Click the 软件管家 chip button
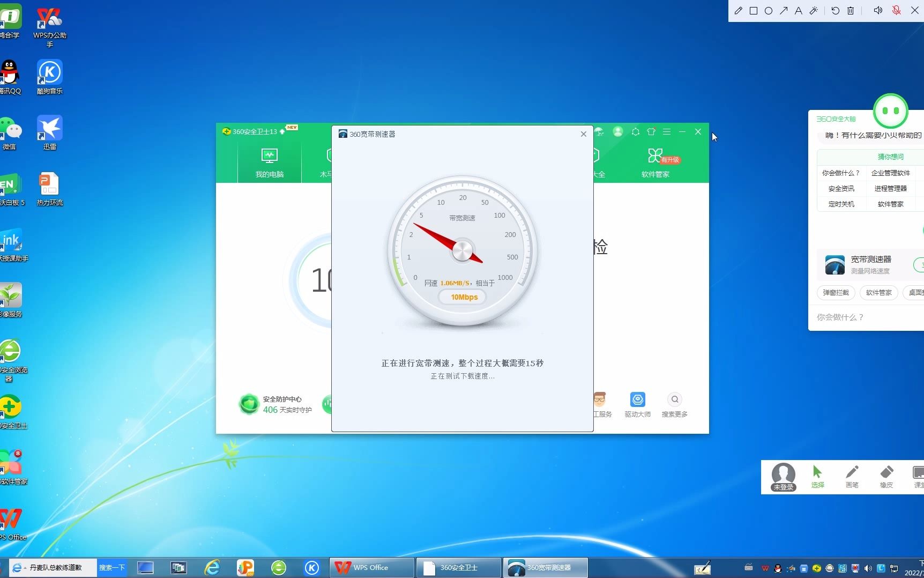 [878, 293]
